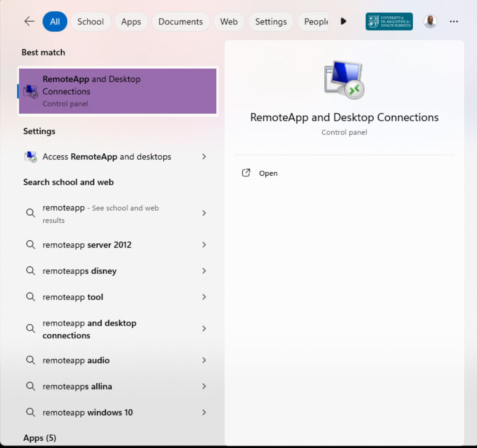Expand the remoteapp windows 10 chevron
This screenshot has width=477, height=448.
pos(204,412)
